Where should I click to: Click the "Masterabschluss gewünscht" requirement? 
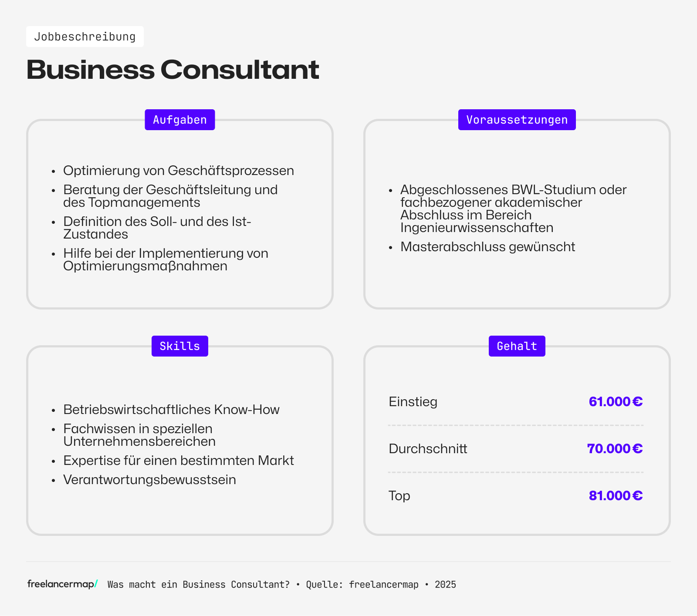click(487, 247)
